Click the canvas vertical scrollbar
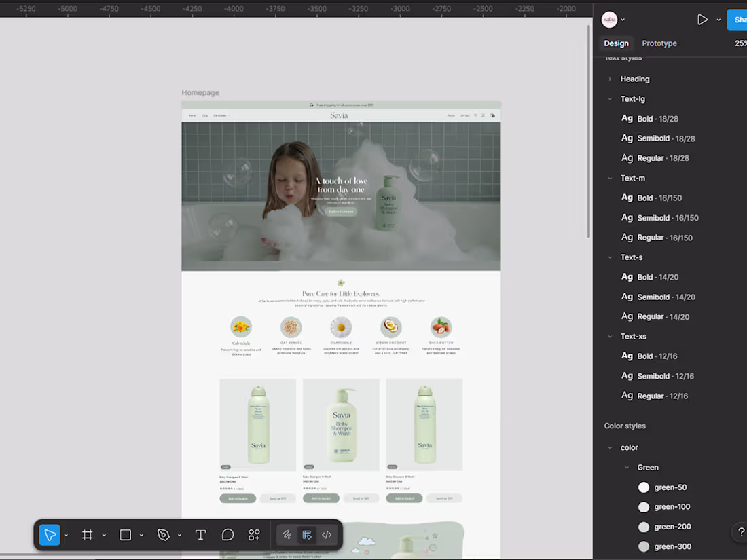The height and width of the screenshot is (560, 747). 589,132
